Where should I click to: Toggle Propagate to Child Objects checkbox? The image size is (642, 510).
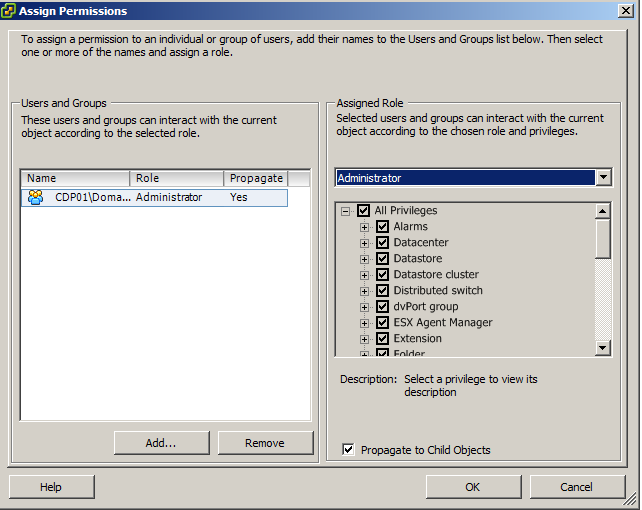[x=348, y=450]
